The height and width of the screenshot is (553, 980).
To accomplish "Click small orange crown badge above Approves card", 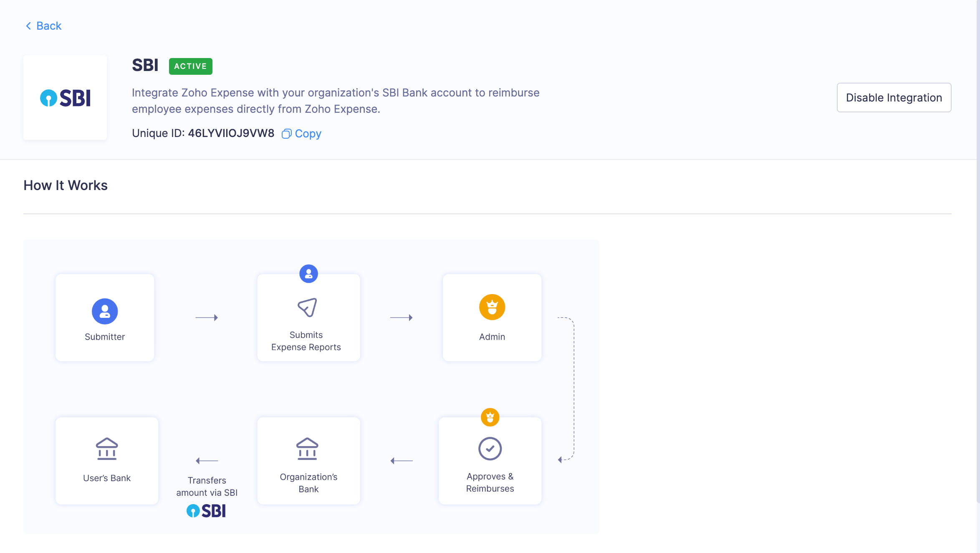I will click(x=490, y=417).
